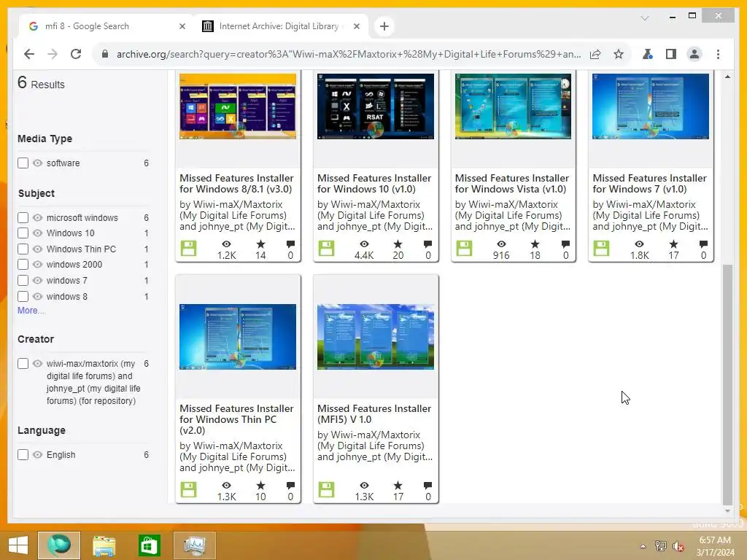The image size is (747, 560).
Task: Open the flask experiments icon
Action: click(x=647, y=54)
